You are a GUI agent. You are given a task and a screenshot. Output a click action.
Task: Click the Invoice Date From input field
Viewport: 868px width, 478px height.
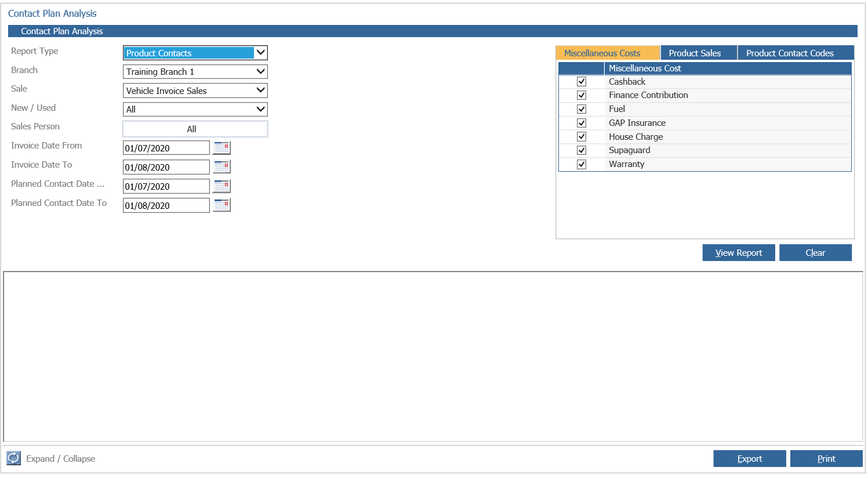tap(166, 148)
